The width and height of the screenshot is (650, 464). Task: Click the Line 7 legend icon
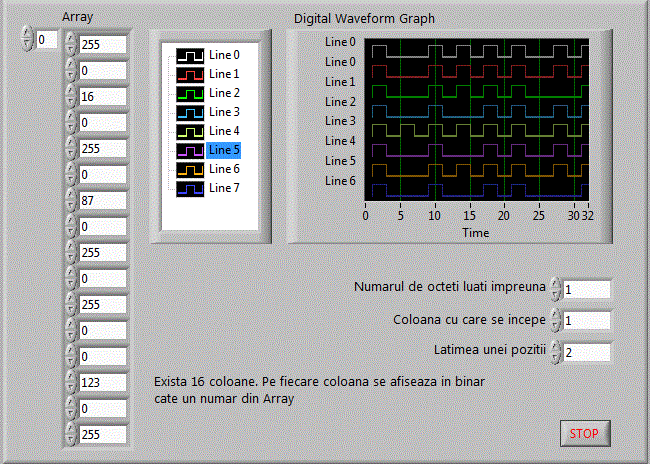click(190, 188)
